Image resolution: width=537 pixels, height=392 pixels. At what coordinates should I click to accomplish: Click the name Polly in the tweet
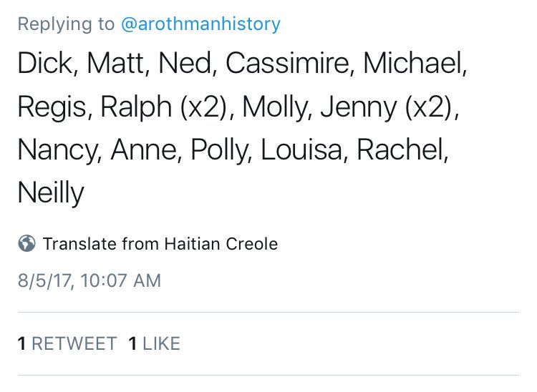(x=219, y=151)
